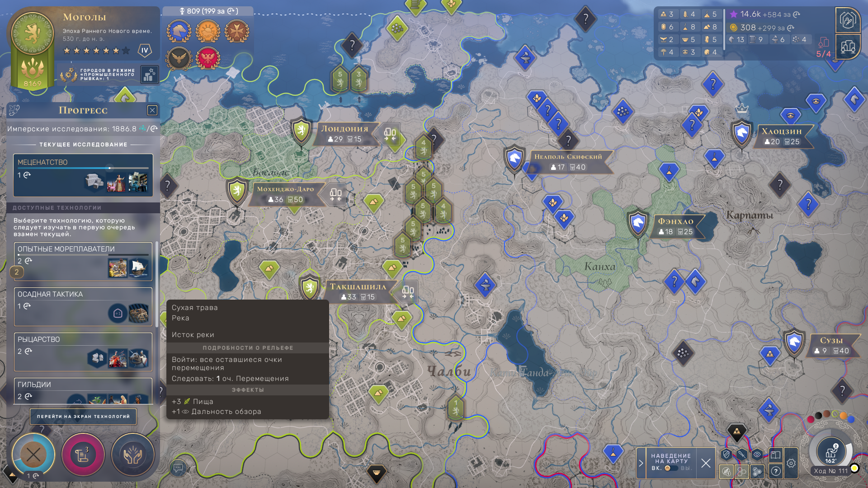
Task: Click the blue empire color dot
Action: [x=851, y=419]
